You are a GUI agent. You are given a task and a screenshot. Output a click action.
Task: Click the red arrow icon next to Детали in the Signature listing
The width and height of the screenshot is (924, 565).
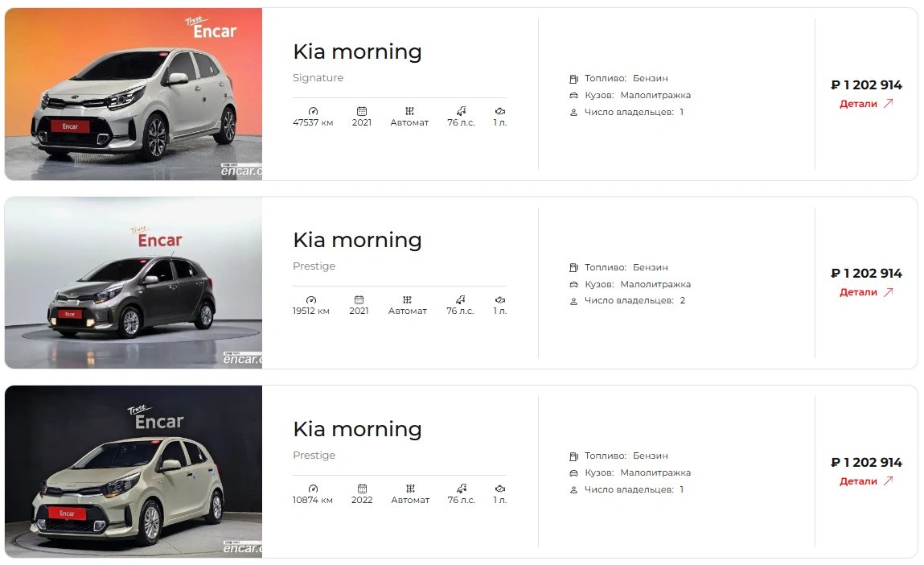[888, 104]
